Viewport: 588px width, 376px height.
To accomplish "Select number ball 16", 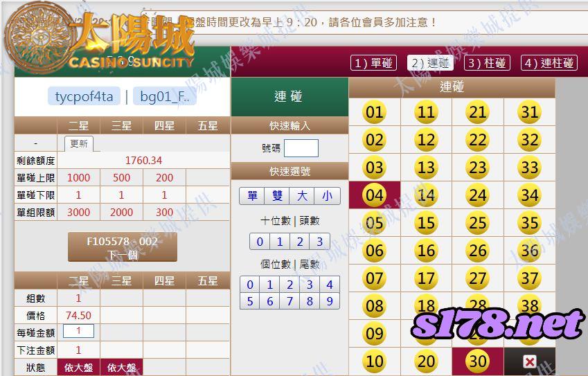I will pyautogui.click(x=426, y=251).
